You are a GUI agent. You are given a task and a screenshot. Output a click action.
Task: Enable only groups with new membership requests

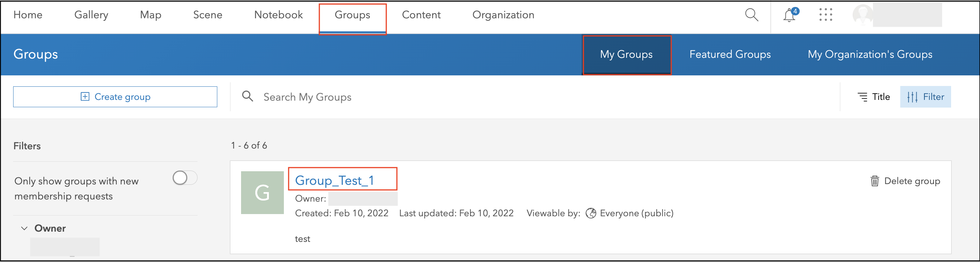185,178
